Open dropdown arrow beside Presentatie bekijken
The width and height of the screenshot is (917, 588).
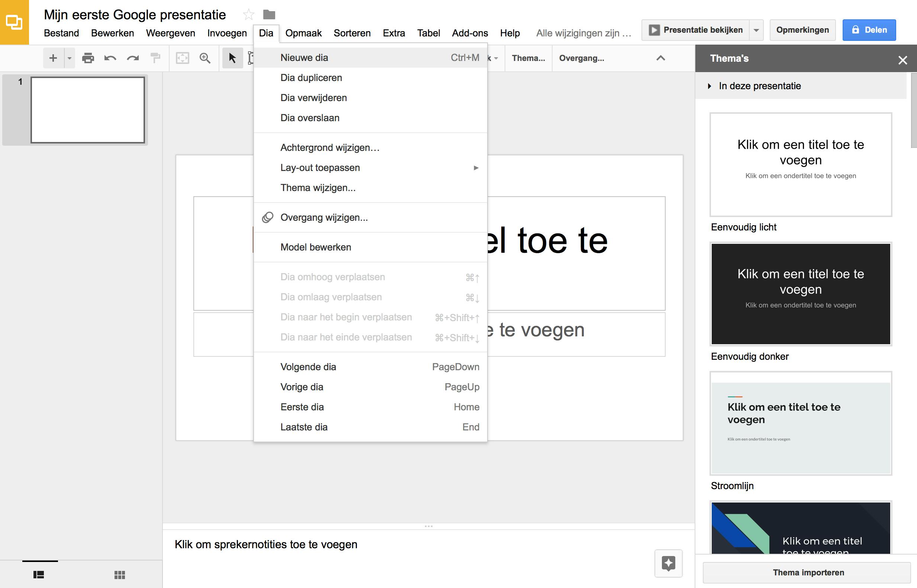(x=756, y=30)
